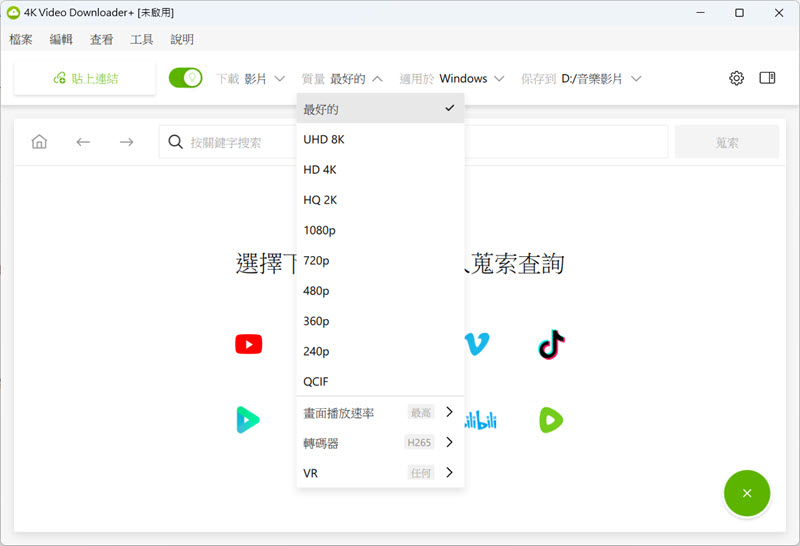This screenshot has width=800, height=546.
Task: Open the 工具 menu
Action: (142, 39)
